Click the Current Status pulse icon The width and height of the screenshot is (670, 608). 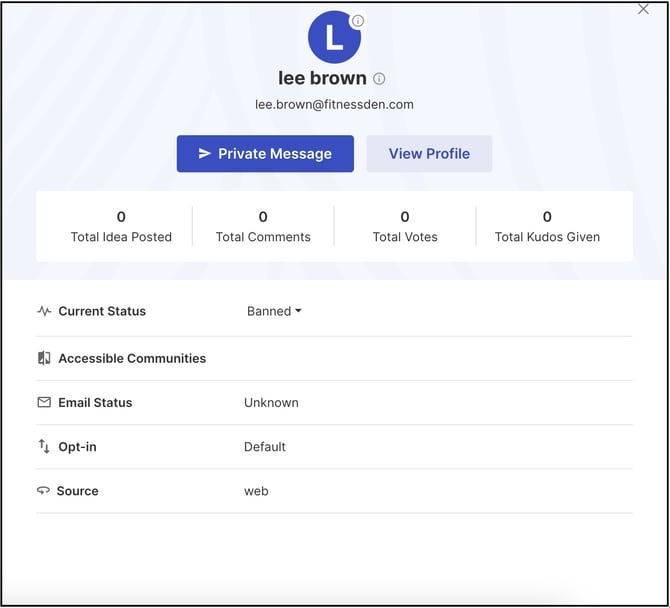[x=44, y=311]
